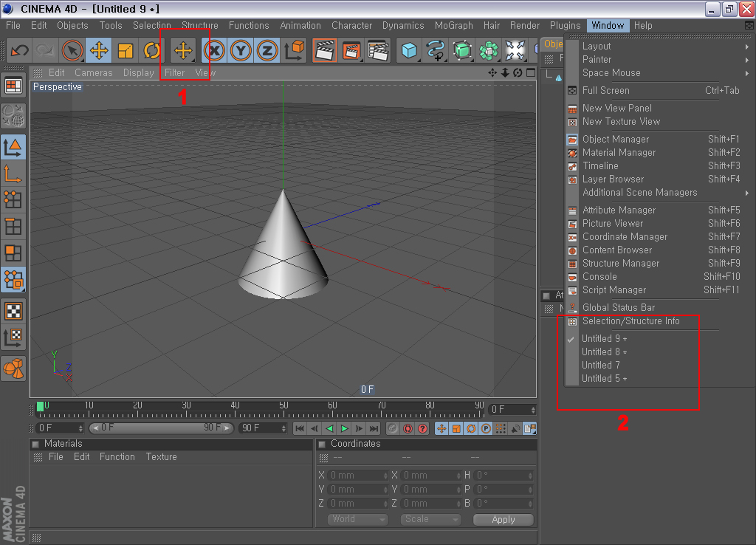Image resolution: width=756 pixels, height=545 pixels.
Task: Open the layout switch icon
Action: tap(13, 86)
